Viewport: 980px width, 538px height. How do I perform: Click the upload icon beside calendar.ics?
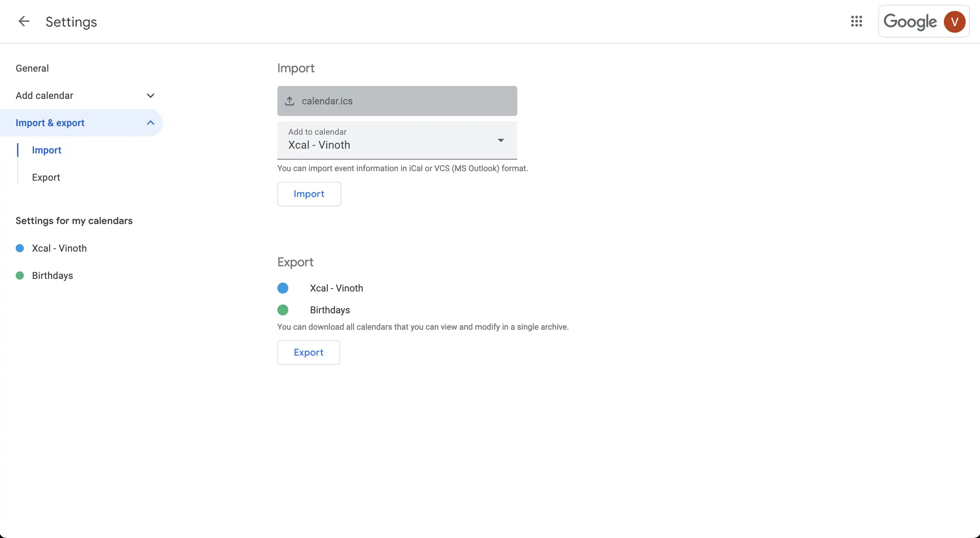(290, 101)
